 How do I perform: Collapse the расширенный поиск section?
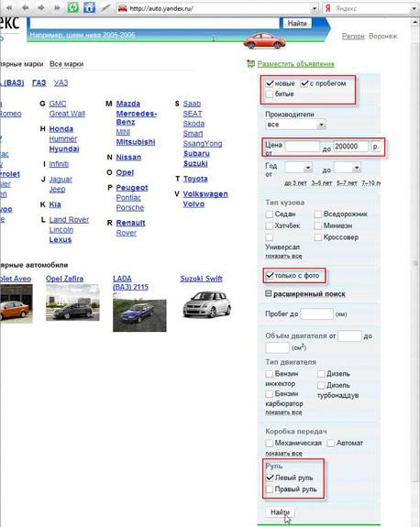pos(268,294)
